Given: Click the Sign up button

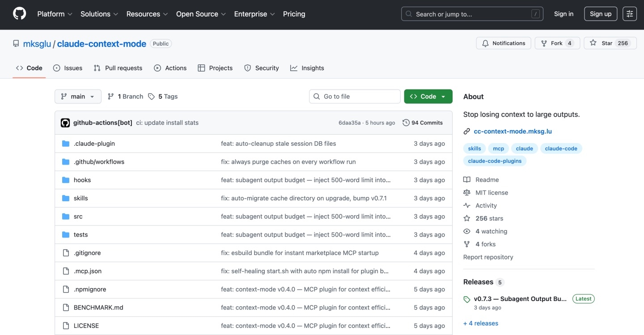Looking at the screenshot, I should pyautogui.click(x=600, y=14).
